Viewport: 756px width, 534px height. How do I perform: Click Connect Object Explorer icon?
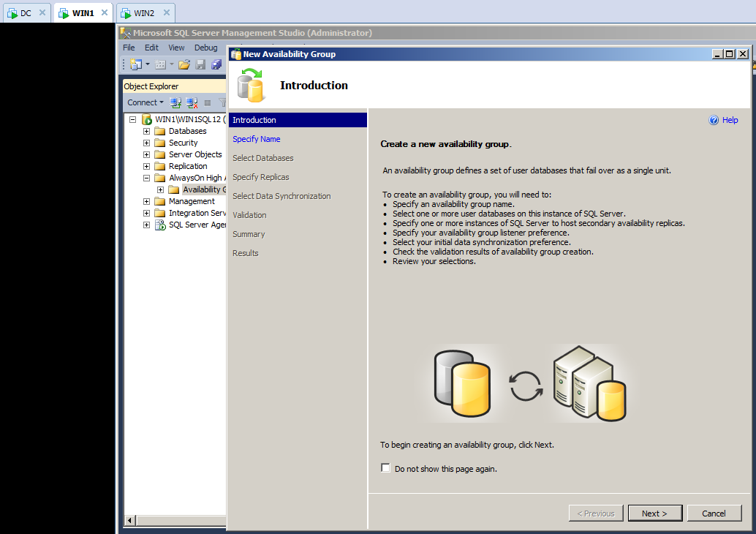point(175,102)
